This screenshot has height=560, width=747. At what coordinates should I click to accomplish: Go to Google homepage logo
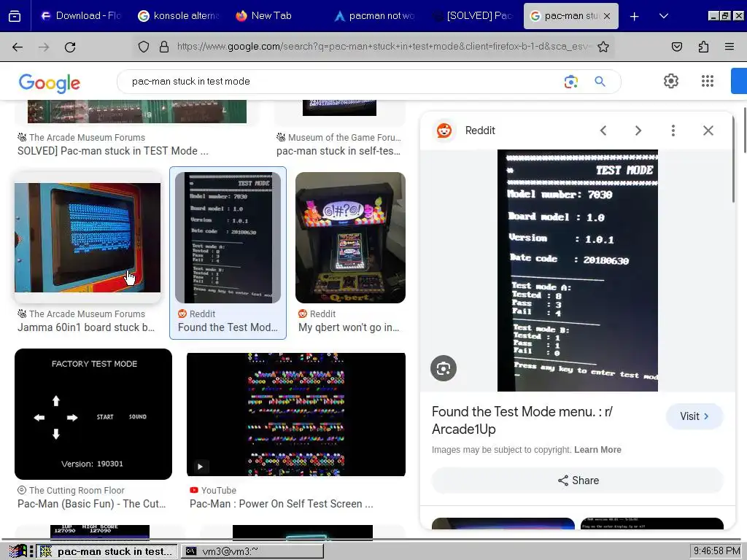(50, 82)
